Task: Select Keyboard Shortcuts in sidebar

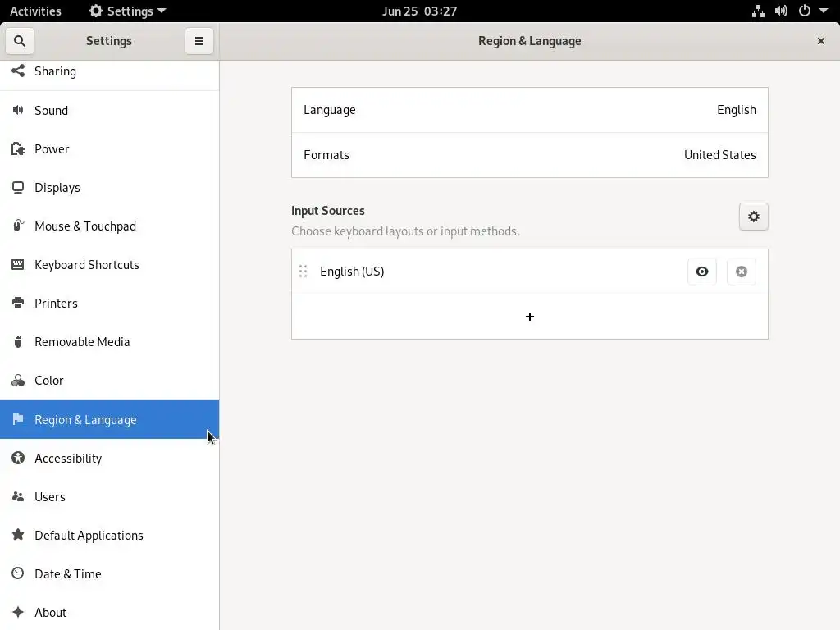Action: (109, 265)
